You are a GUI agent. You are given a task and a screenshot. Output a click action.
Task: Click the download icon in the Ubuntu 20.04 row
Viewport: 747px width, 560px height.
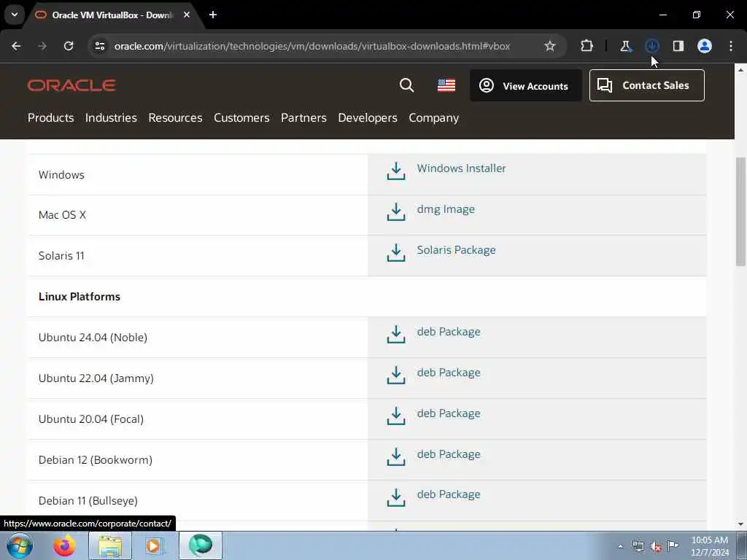coord(396,416)
